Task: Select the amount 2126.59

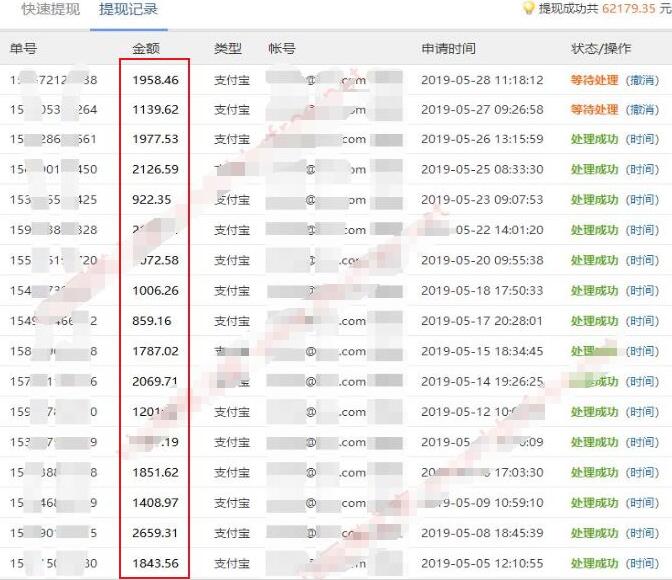Action: pyautogui.click(x=155, y=169)
